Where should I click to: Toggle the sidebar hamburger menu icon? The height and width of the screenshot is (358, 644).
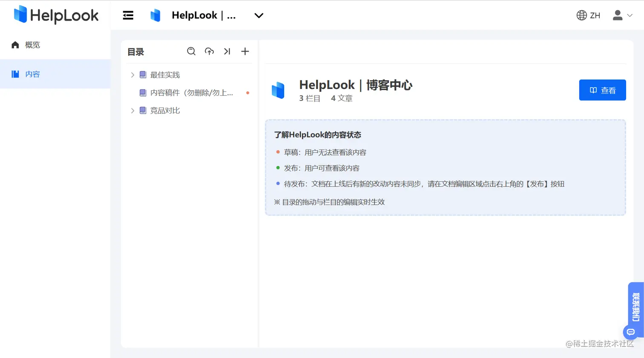tap(128, 15)
